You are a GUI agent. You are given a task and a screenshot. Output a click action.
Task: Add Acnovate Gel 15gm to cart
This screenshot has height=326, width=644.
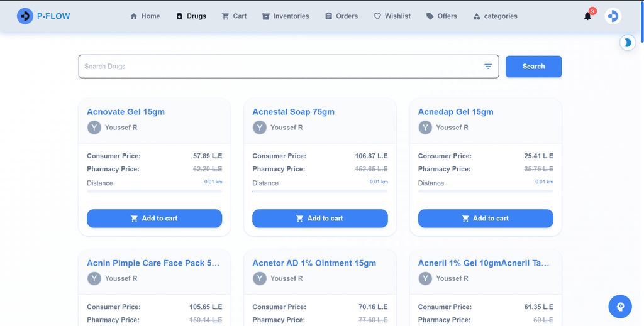point(155,219)
